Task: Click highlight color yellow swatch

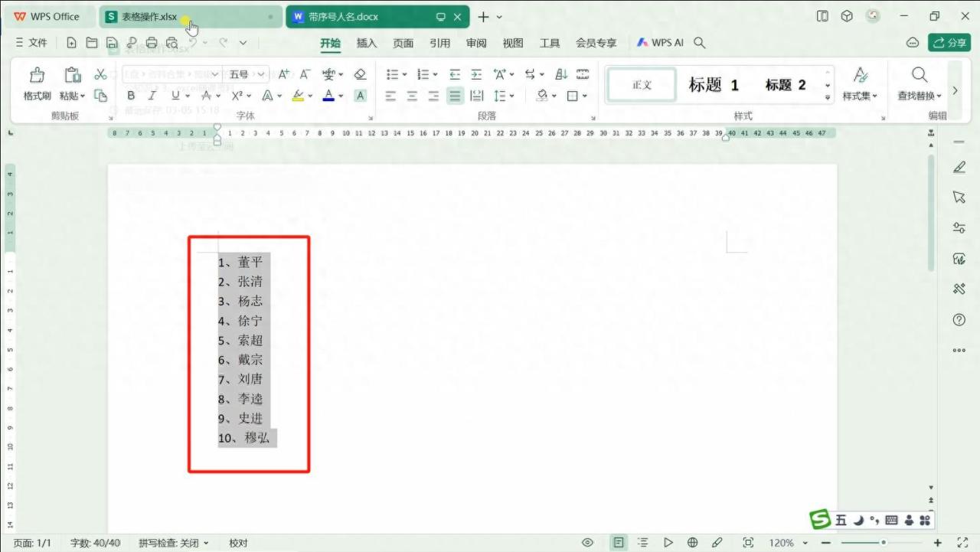Action: (298, 96)
